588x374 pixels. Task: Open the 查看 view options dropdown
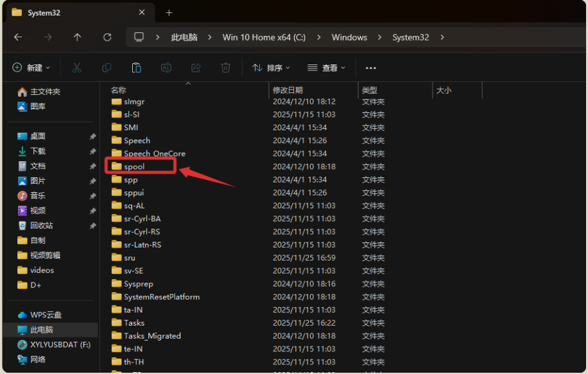(x=327, y=68)
